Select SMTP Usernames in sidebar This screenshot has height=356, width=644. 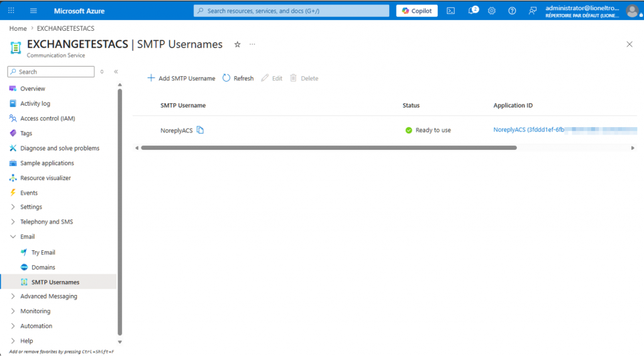[x=58, y=282]
